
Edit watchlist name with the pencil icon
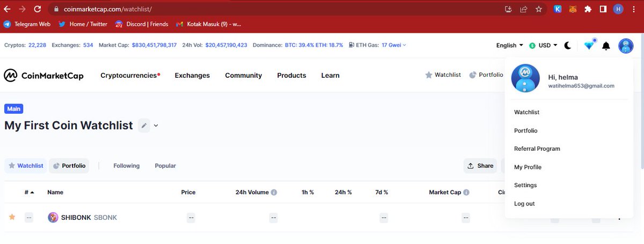(144, 126)
